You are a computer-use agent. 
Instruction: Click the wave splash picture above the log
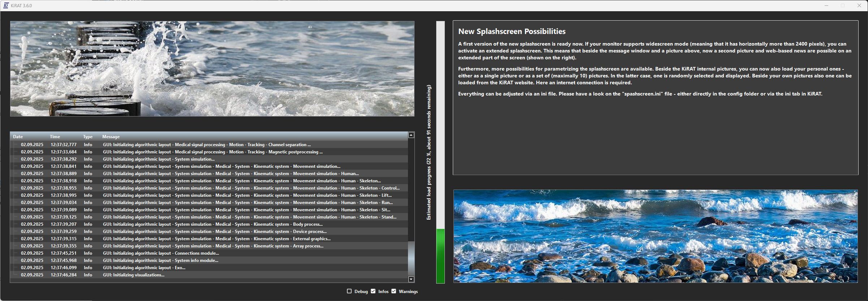[212, 69]
